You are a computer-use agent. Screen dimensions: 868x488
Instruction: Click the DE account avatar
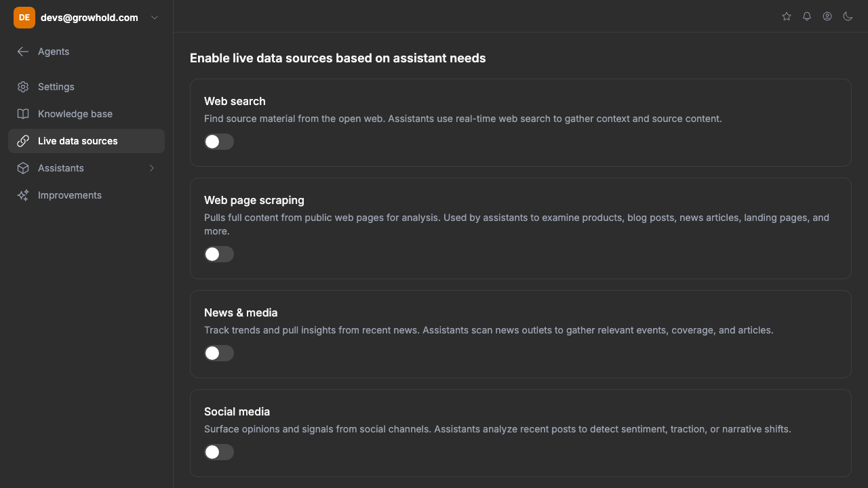[24, 18]
